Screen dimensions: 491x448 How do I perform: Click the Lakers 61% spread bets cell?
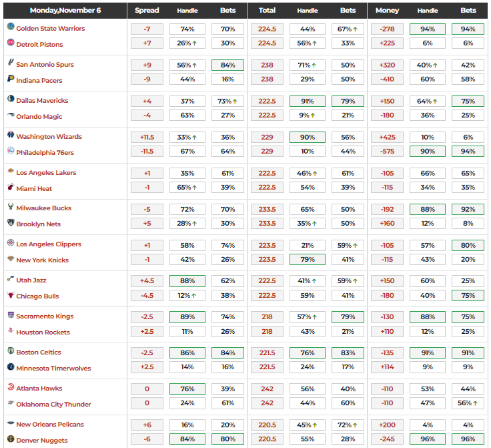pyautogui.click(x=227, y=173)
